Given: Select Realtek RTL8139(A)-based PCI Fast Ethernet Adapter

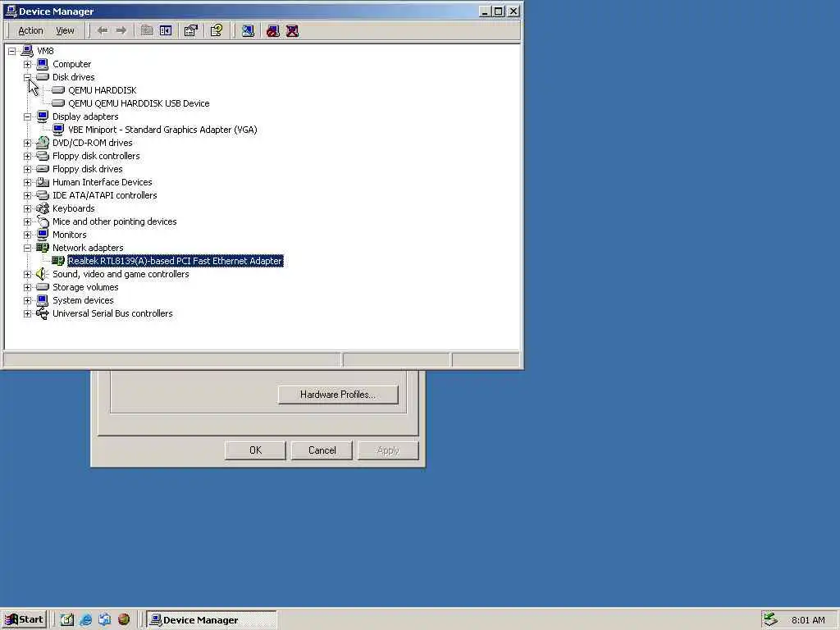Looking at the screenshot, I should (176, 261).
